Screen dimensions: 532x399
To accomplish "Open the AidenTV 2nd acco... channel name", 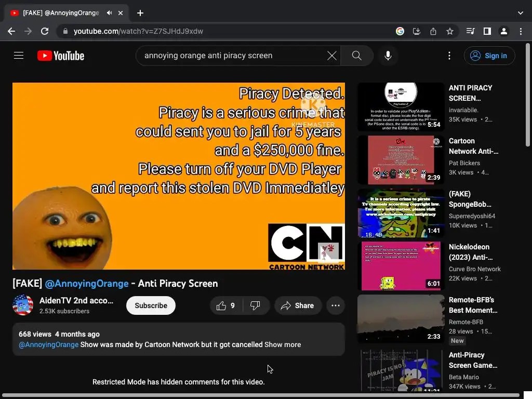I will point(76,300).
